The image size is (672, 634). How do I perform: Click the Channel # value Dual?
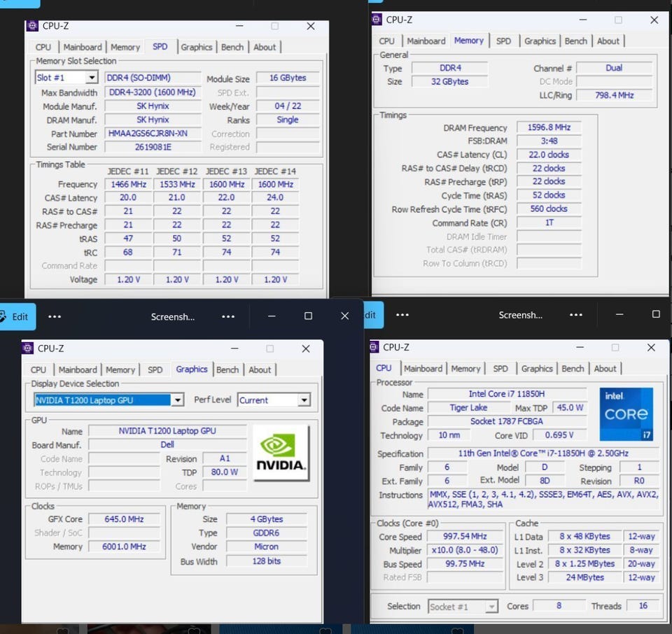[614, 68]
